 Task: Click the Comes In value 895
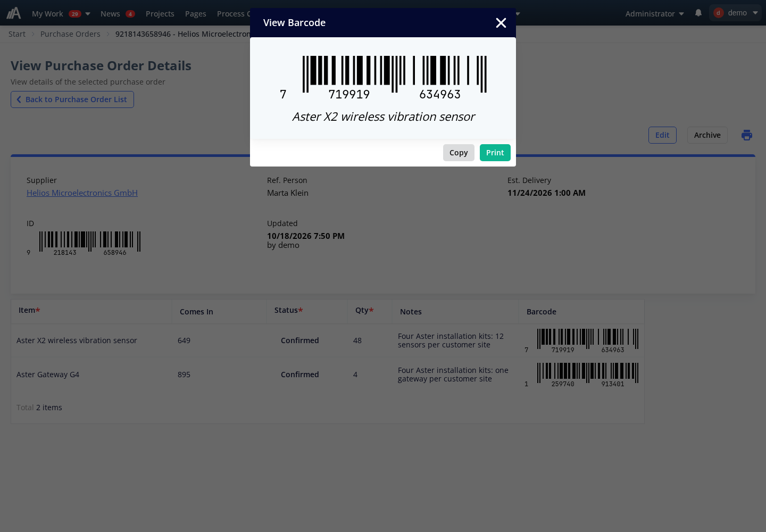pos(184,375)
